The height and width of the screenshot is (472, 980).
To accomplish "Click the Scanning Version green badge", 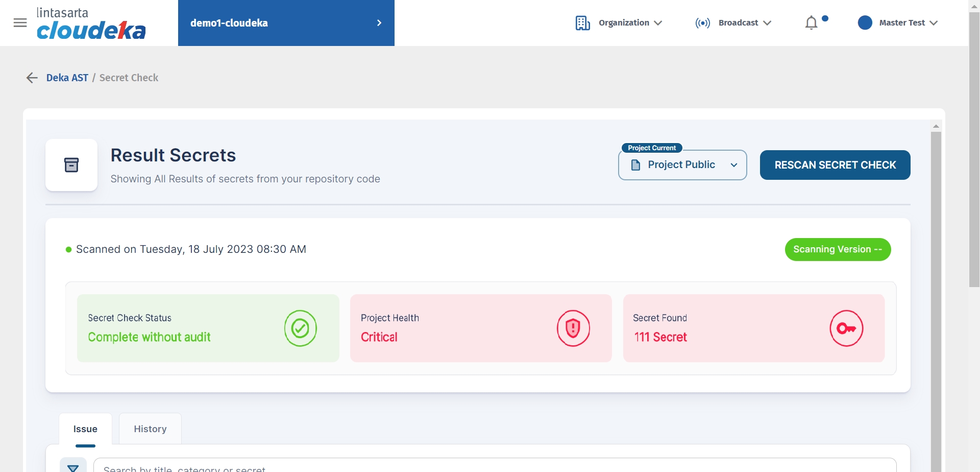I will 838,249.
